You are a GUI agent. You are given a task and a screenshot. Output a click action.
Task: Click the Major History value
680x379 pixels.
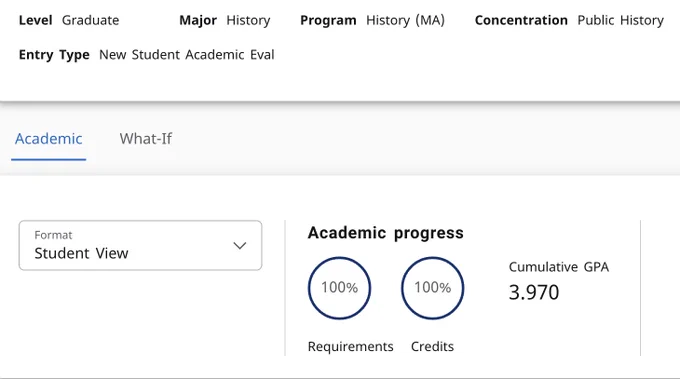click(248, 20)
